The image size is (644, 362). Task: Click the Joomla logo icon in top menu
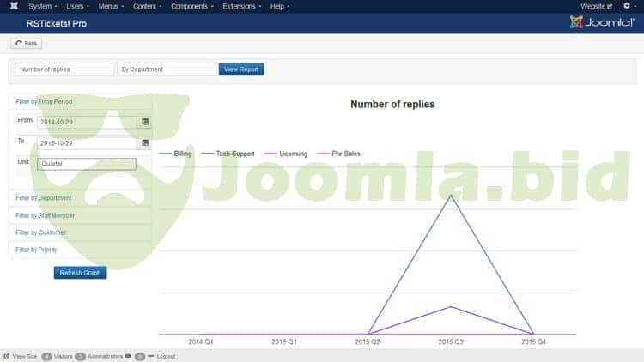(14, 6)
